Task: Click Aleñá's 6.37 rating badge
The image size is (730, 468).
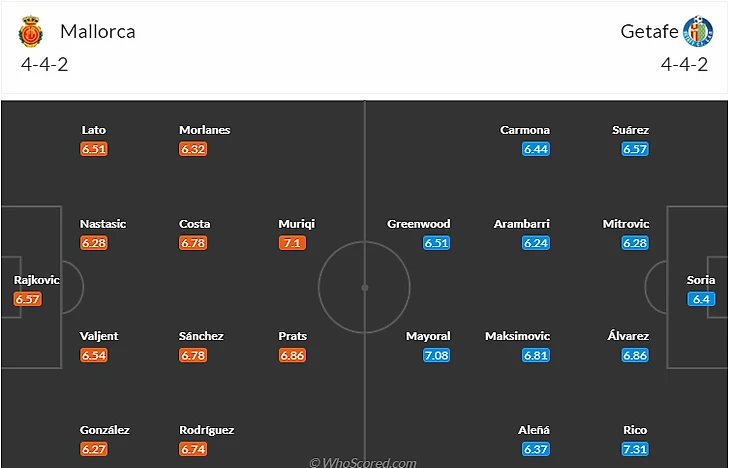Action: pos(536,449)
